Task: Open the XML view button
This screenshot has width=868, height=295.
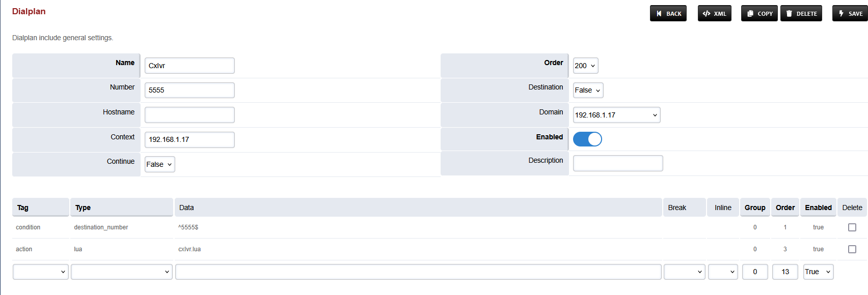Action: point(714,14)
